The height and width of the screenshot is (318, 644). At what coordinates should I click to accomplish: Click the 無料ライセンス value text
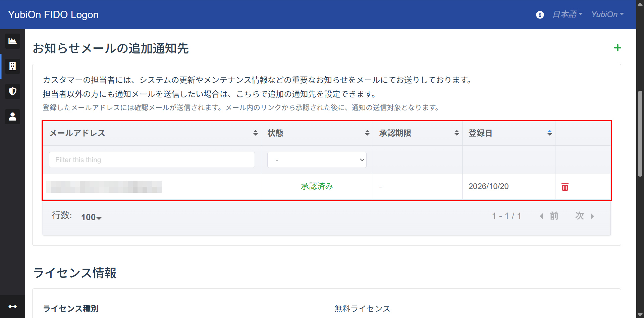pyautogui.click(x=362, y=309)
